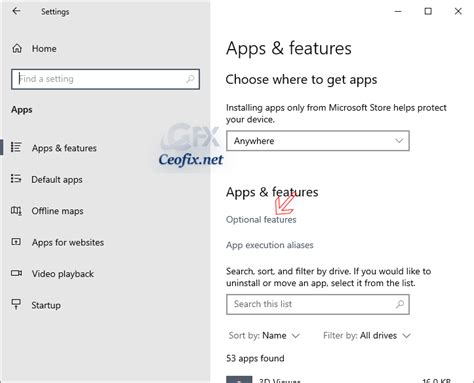The image size is (474, 383).
Task: Click the Apps for websites icon
Action: click(x=16, y=242)
